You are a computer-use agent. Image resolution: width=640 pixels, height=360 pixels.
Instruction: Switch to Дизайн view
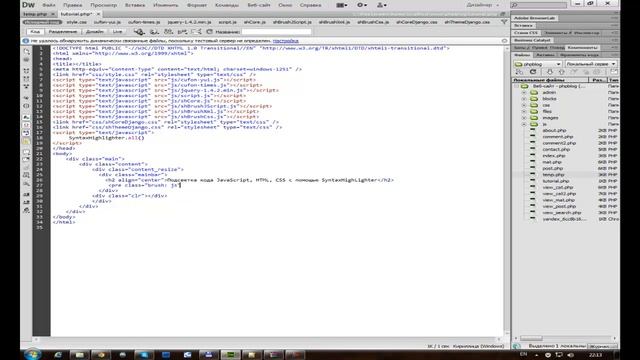95,31
